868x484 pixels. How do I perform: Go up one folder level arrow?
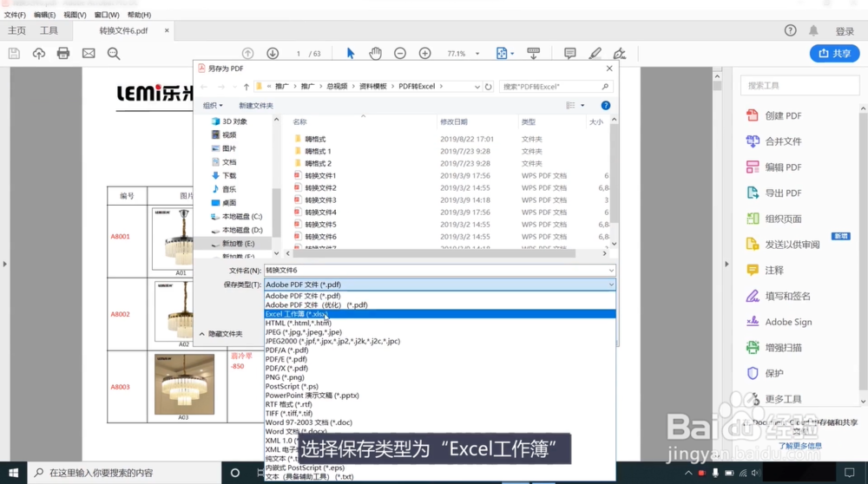point(247,86)
